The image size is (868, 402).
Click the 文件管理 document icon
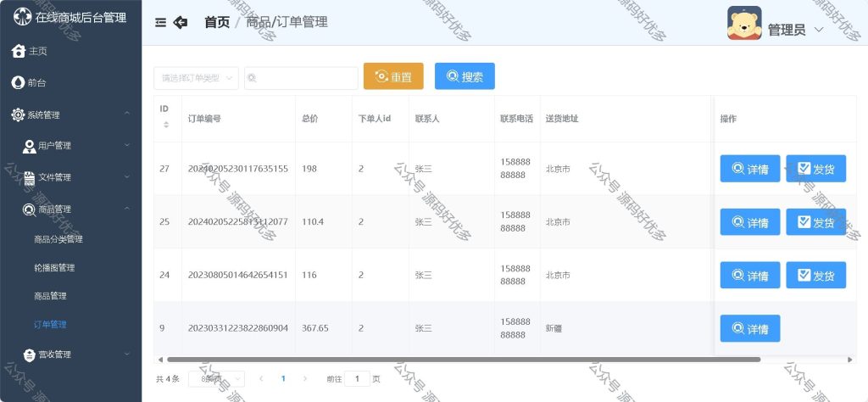tap(30, 178)
